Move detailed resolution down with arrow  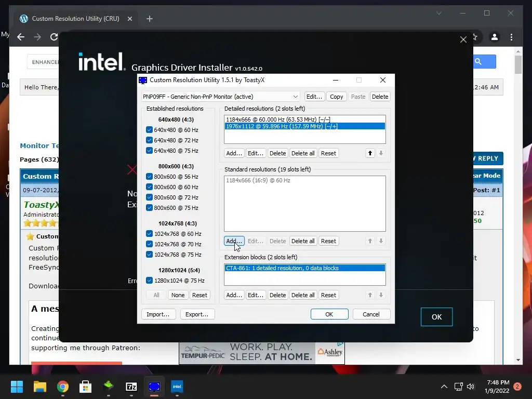[x=381, y=153]
